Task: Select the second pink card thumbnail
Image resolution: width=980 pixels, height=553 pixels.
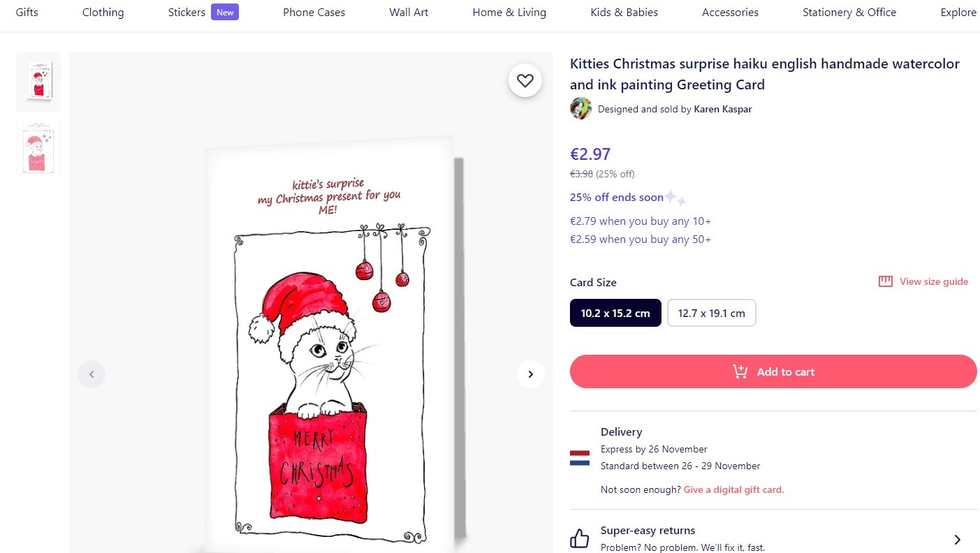Action: (x=38, y=146)
